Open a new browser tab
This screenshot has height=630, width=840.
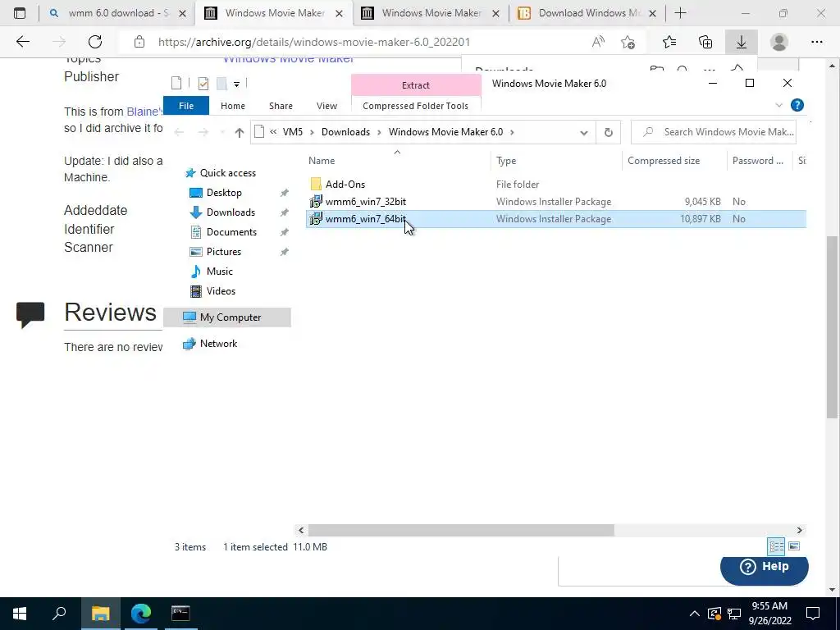click(x=680, y=13)
